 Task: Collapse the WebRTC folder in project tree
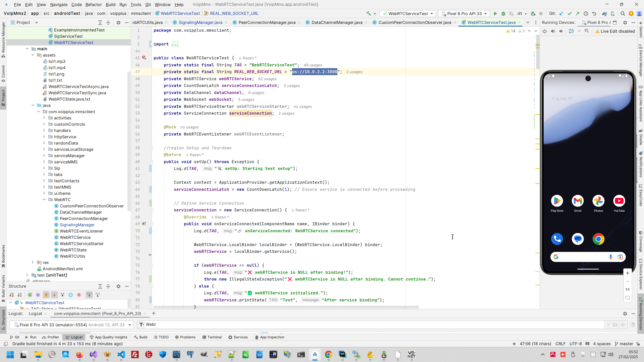pos(44,200)
